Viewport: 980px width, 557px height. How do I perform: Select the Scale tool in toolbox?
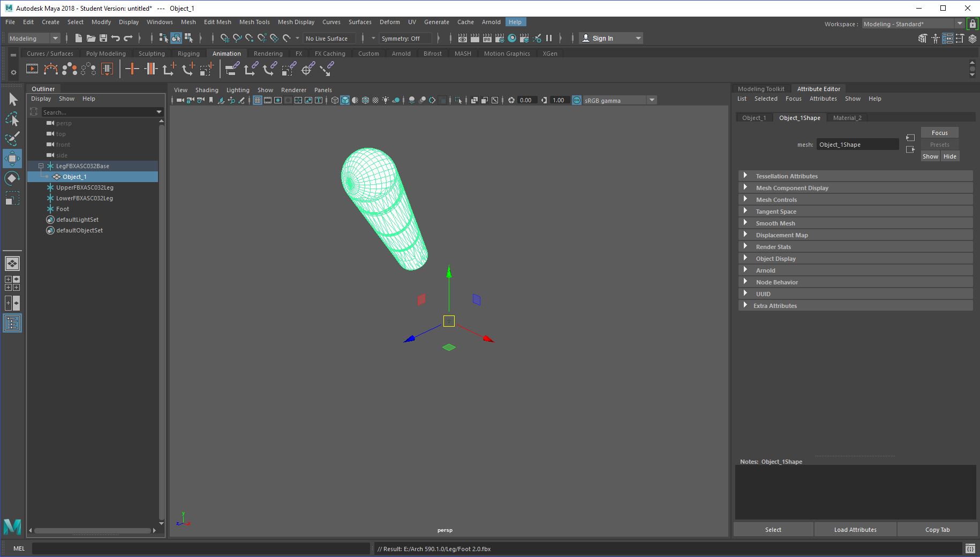pos(12,198)
